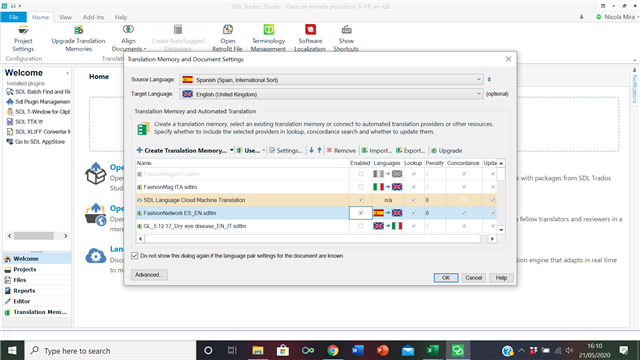The image size is (640, 360).
Task: Open Sdl Plugin Management
Action: click(38, 102)
